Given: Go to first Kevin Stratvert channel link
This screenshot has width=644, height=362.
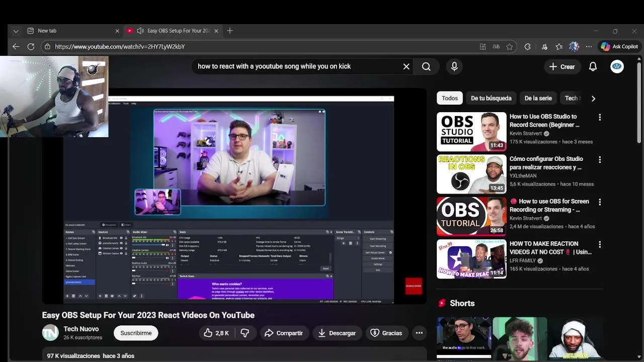Looking at the screenshot, I should [526, 134].
